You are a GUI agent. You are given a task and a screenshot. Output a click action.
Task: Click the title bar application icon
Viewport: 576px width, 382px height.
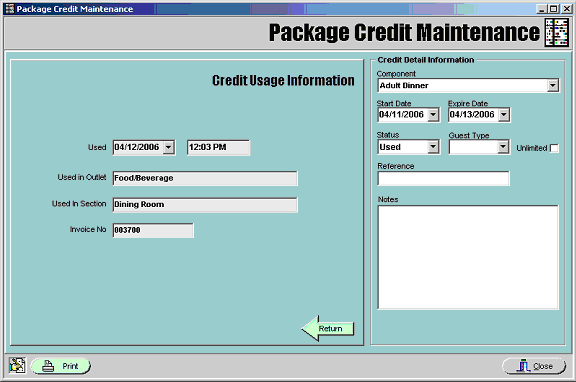[10, 8]
